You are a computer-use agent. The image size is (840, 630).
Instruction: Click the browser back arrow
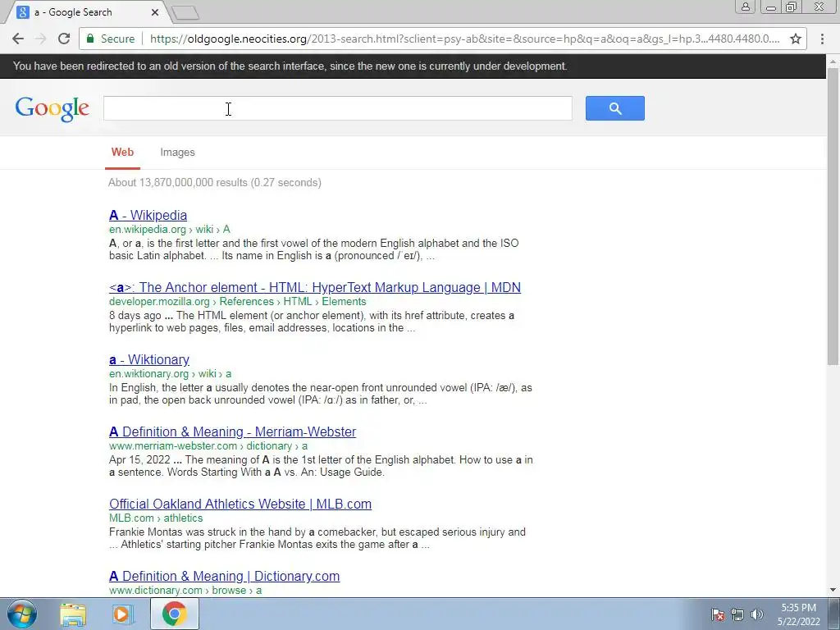pos(18,39)
